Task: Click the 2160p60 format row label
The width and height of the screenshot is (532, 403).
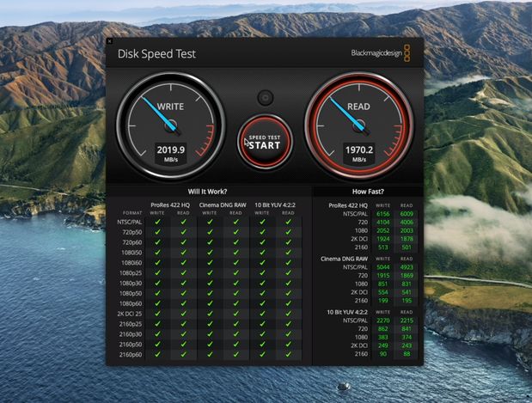Action: pos(131,355)
